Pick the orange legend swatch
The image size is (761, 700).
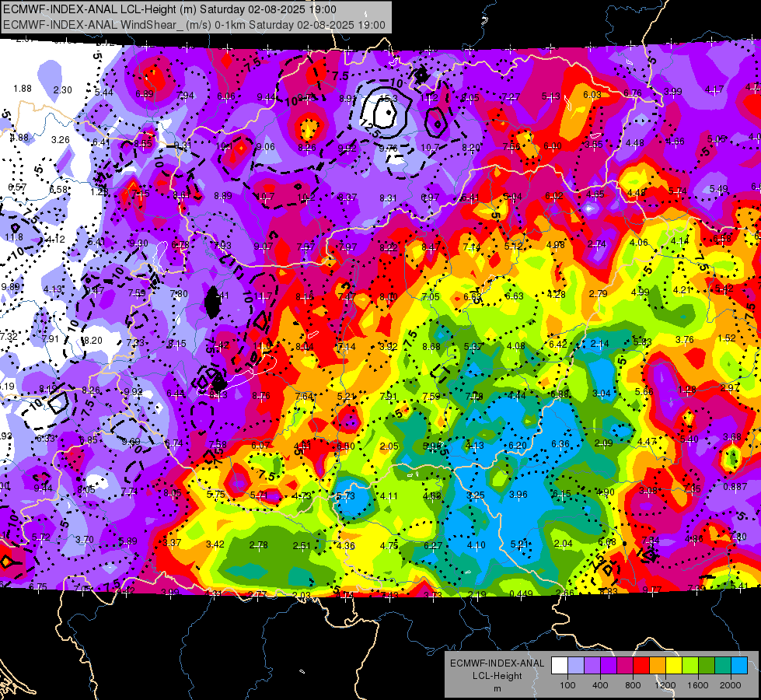[658, 665]
